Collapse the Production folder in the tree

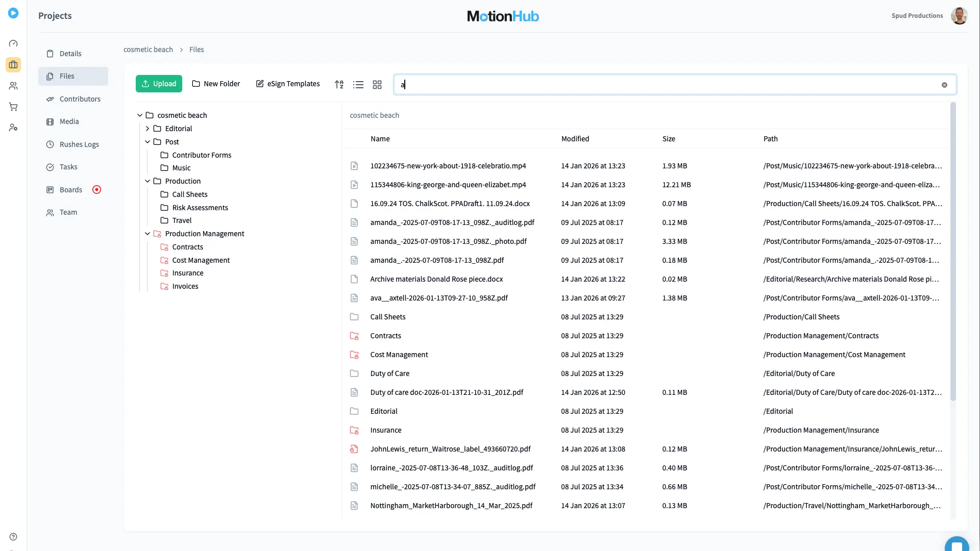147,181
